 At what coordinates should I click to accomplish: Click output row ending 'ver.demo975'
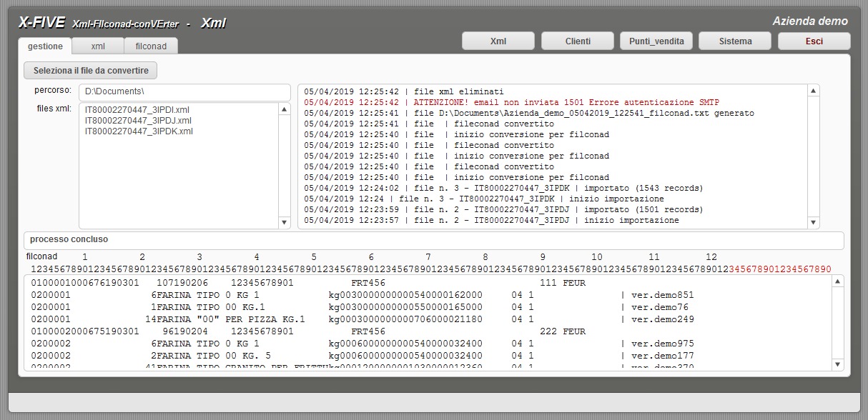pyautogui.click(x=363, y=344)
